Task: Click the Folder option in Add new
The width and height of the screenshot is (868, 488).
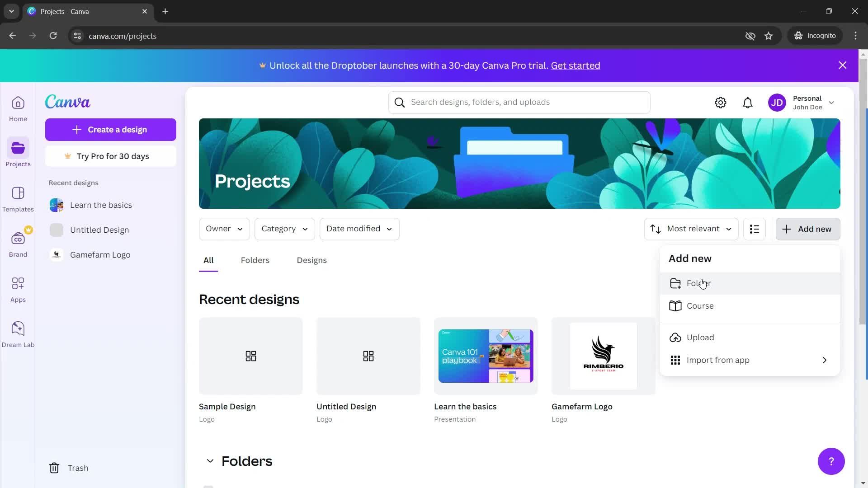Action: tap(698, 283)
